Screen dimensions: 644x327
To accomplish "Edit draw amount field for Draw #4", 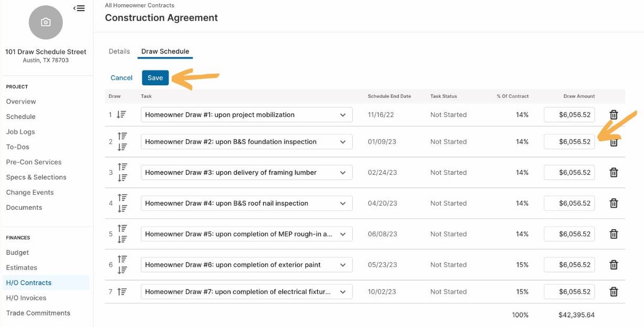I will click(569, 203).
